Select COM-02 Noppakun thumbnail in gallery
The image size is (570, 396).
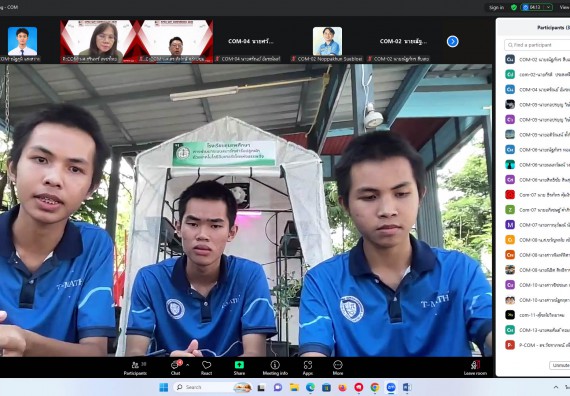point(327,41)
